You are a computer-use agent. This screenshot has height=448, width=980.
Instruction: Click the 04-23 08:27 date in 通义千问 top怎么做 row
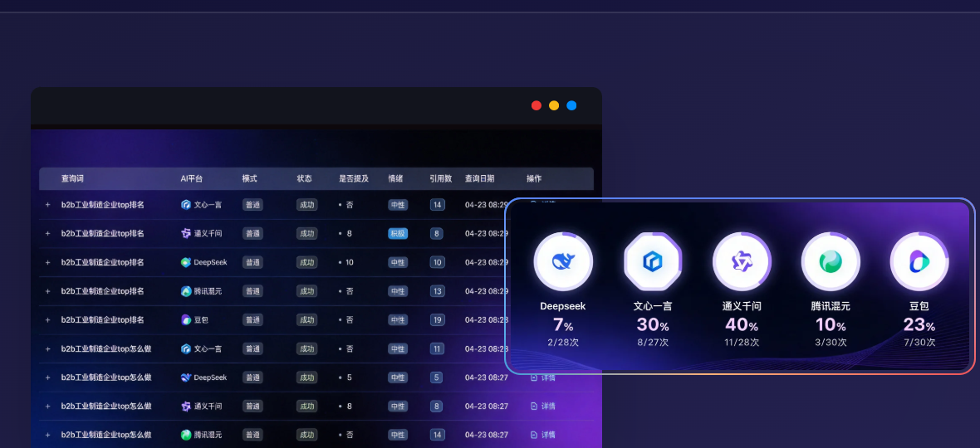tap(486, 407)
